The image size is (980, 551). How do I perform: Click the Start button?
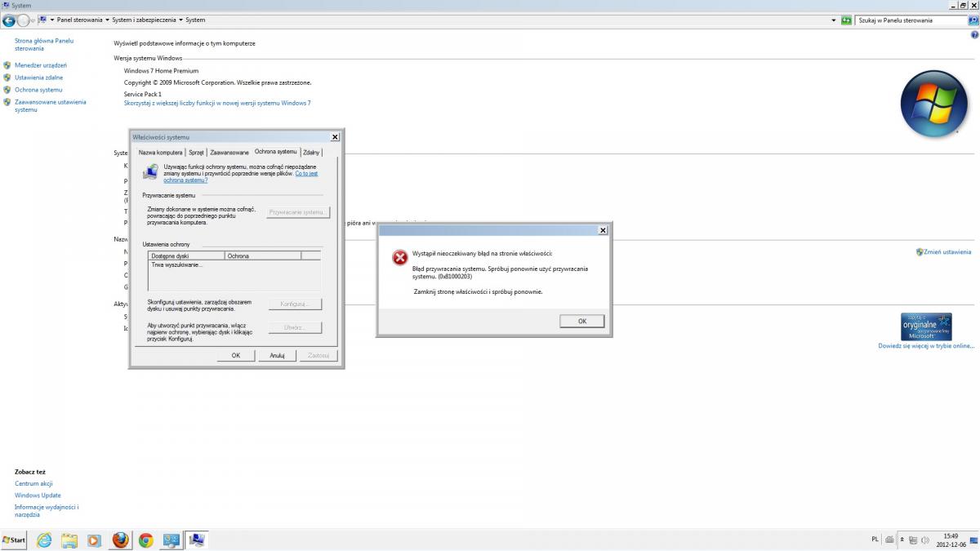(x=14, y=540)
